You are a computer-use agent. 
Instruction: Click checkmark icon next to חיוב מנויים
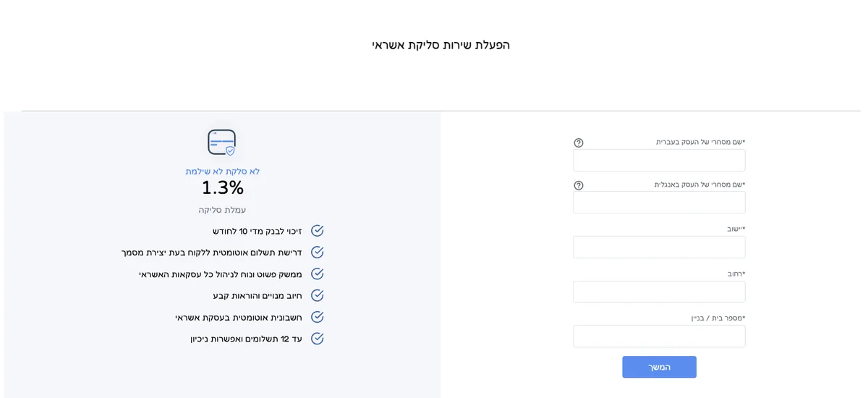[x=317, y=295]
